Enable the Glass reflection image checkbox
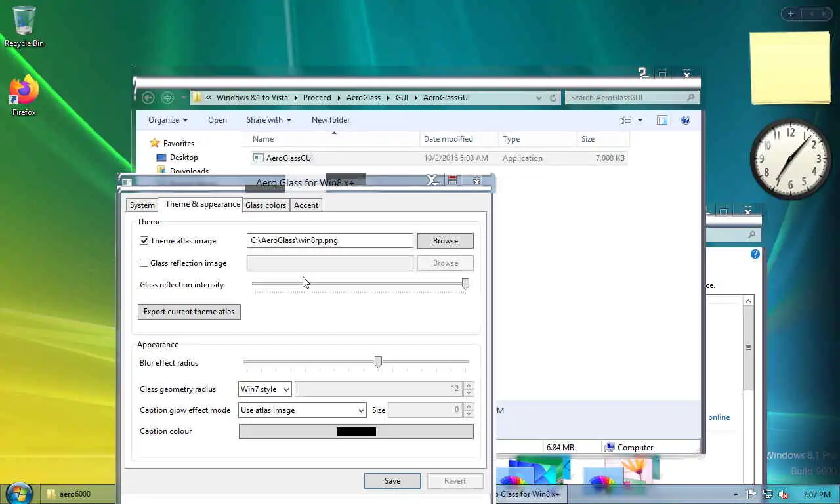Viewport: 840px width, 504px height. (x=144, y=263)
